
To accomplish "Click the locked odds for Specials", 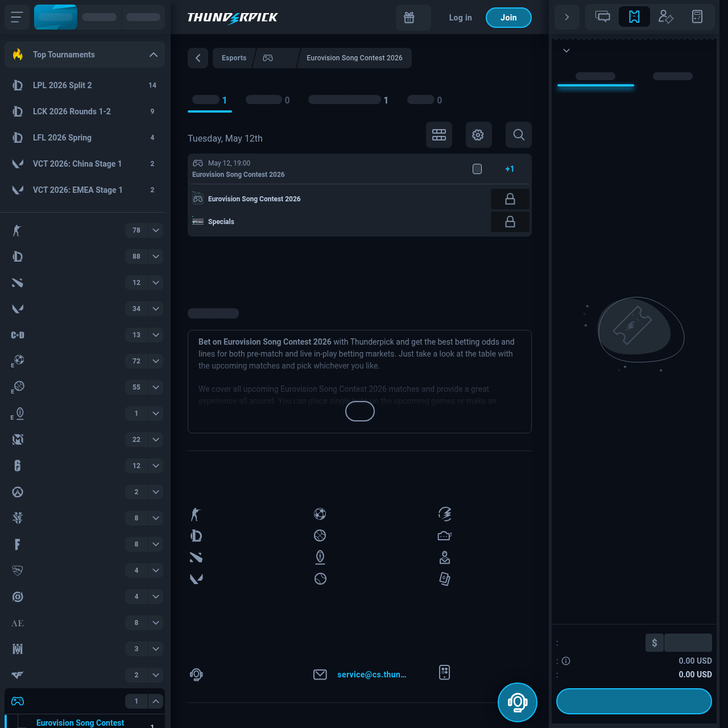I will 510,222.
